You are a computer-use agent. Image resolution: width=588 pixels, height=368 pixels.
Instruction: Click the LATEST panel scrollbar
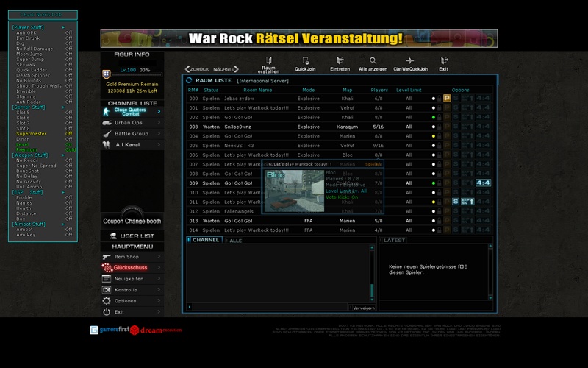490,272
